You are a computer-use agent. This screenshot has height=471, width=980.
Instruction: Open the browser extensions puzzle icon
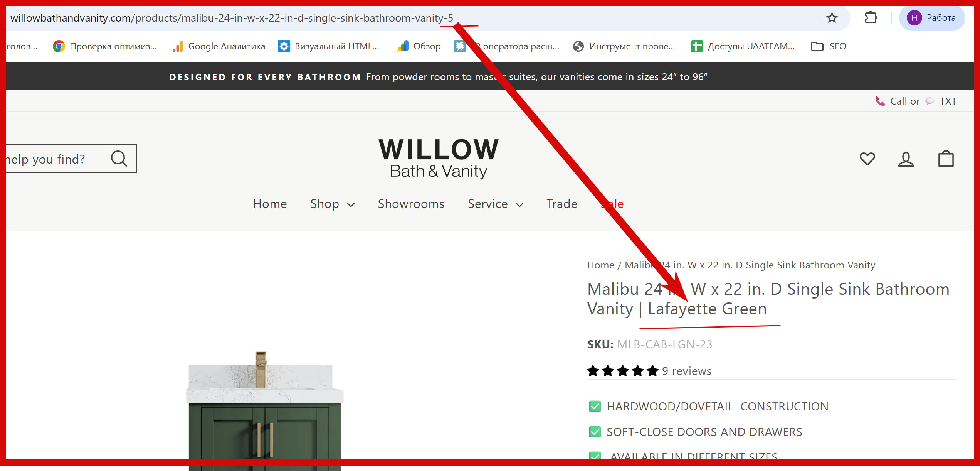click(x=871, y=18)
